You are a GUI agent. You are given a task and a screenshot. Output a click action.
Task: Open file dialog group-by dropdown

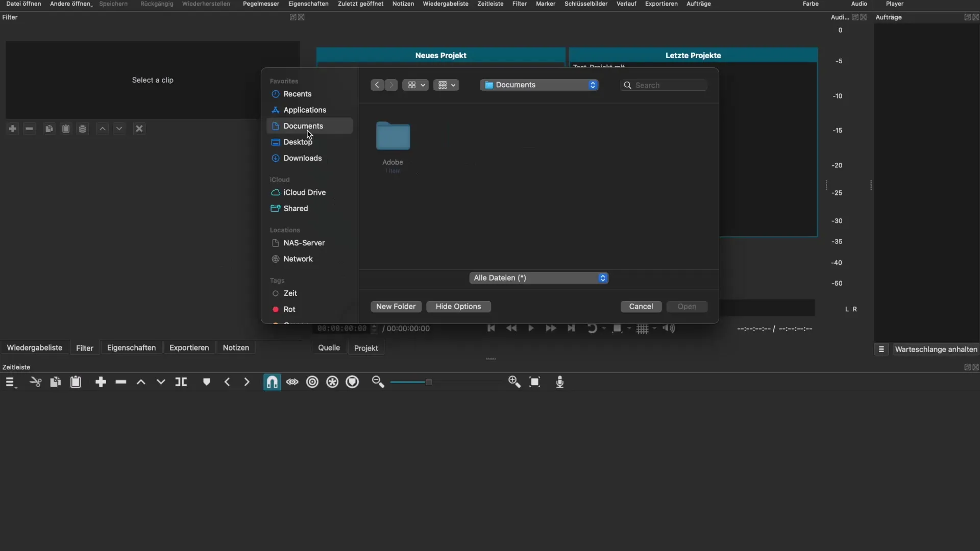[446, 85]
